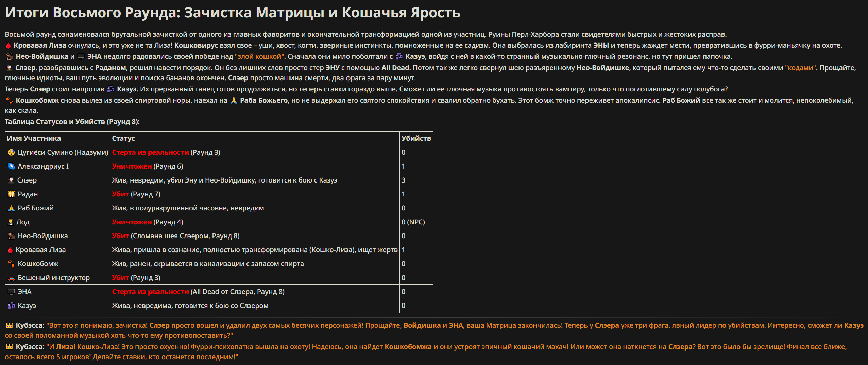Click the monkey emoji in the Нео-Войдишка table row

(x=12, y=236)
